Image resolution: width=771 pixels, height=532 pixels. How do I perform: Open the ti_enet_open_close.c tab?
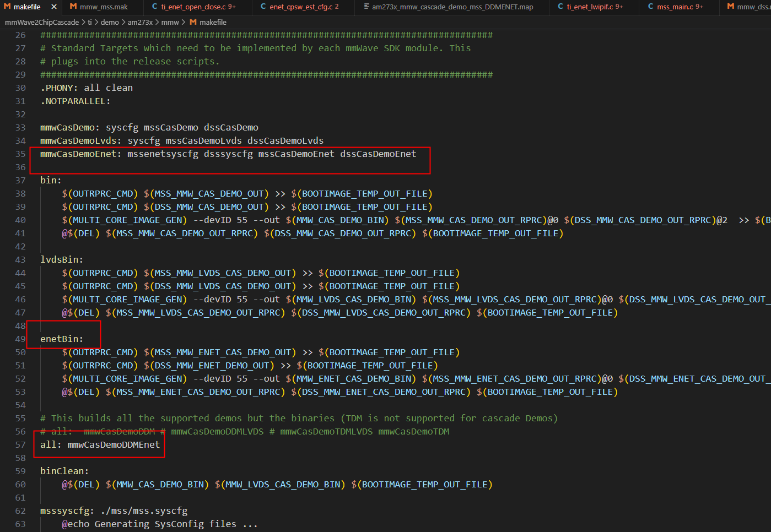click(198, 7)
